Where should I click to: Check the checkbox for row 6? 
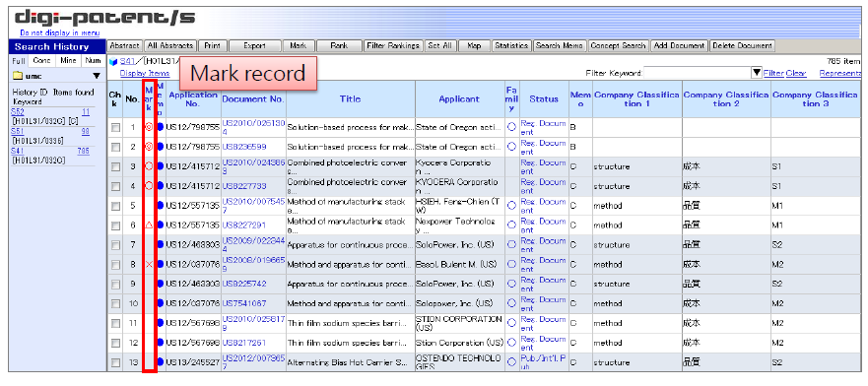[x=115, y=225]
